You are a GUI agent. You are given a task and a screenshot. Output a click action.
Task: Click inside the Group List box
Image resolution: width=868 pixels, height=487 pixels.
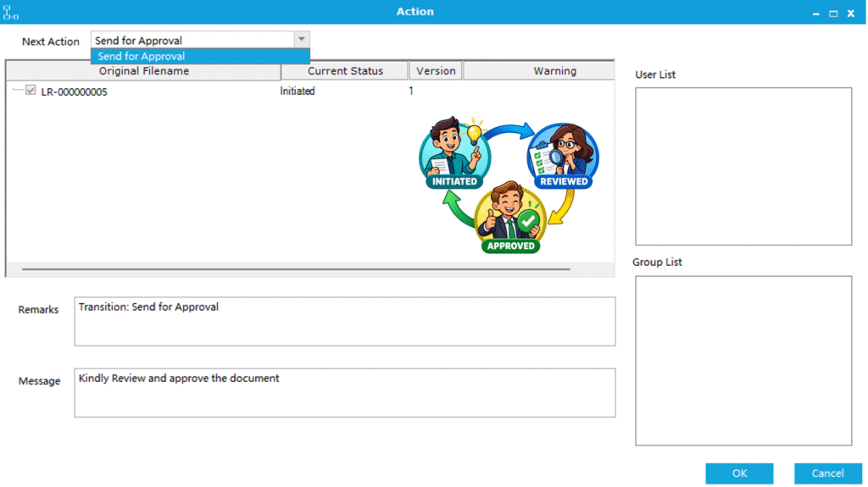coord(743,361)
